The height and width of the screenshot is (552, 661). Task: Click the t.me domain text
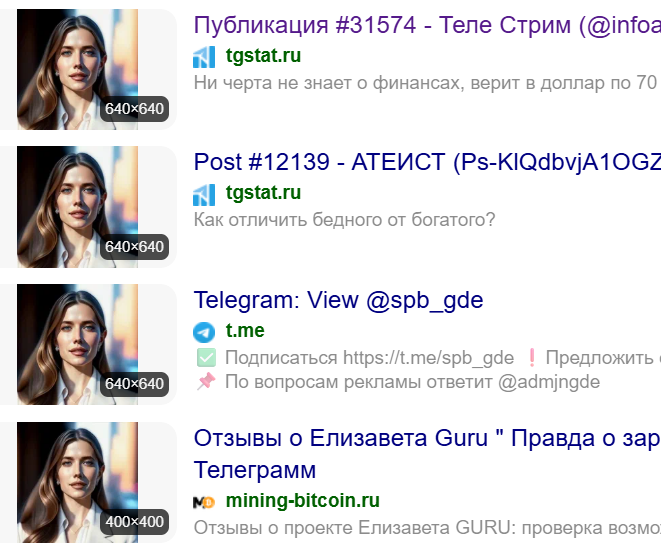(245, 330)
